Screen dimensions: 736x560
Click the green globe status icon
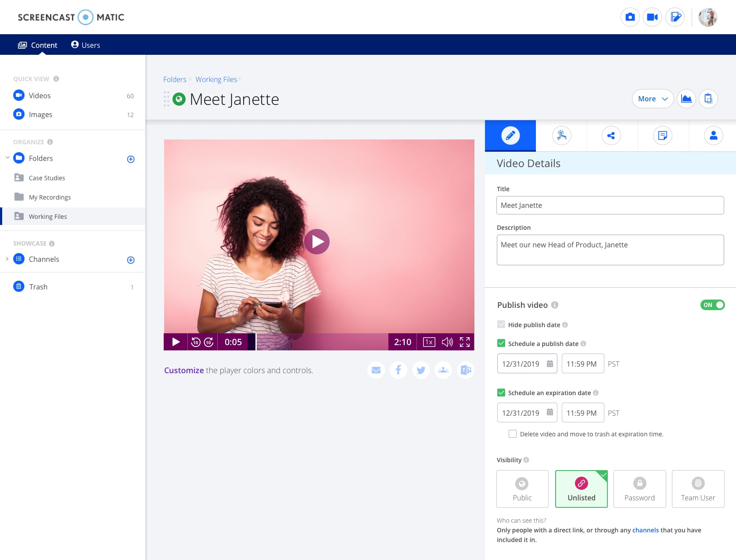pyautogui.click(x=179, y=99)
